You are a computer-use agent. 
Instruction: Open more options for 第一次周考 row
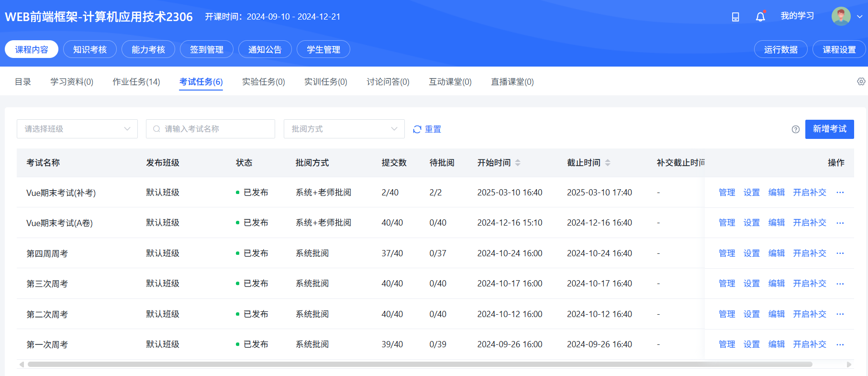(840, 344)
